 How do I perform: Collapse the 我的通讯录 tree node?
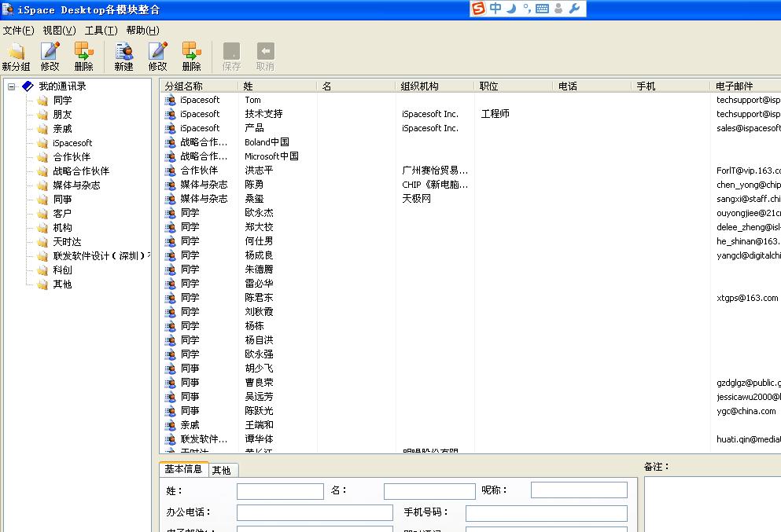point(12,86)
